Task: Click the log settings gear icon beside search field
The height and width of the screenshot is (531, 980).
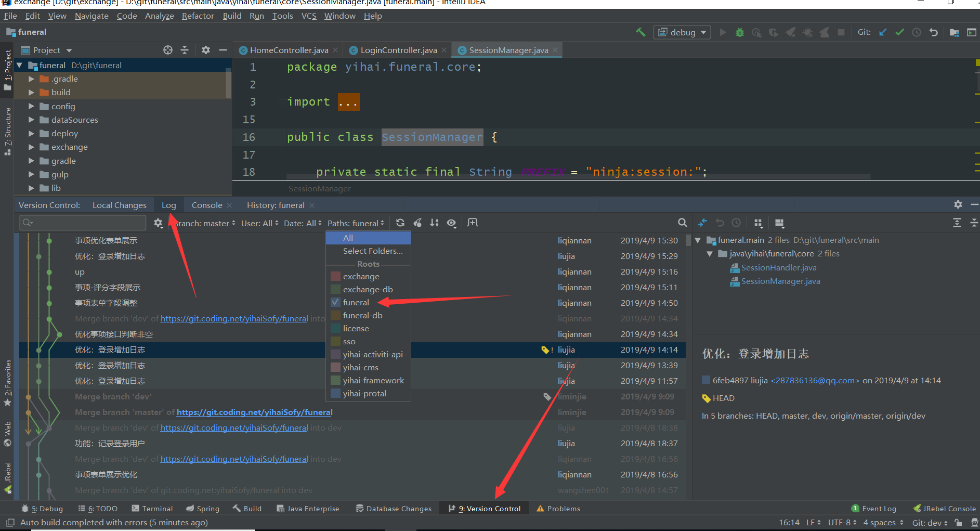Action: [158, 223]
